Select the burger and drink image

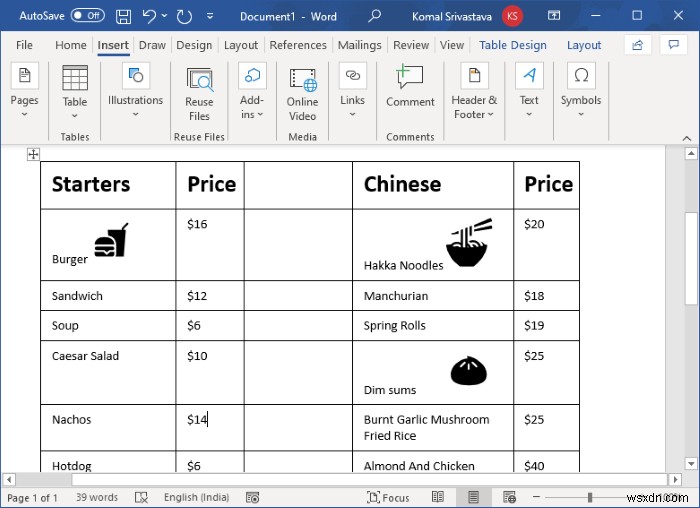(111, 240)
